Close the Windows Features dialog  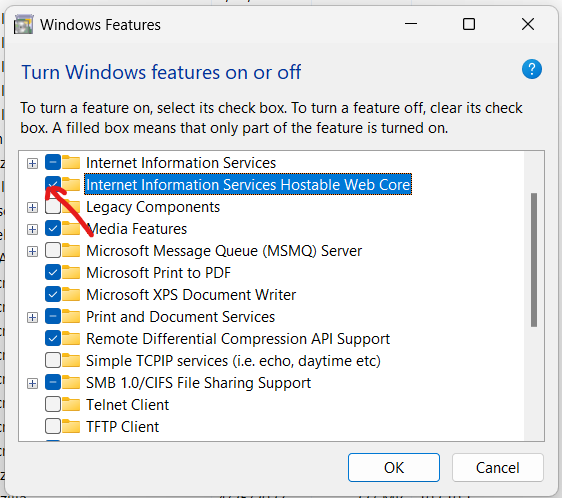[x=528, y=24]
